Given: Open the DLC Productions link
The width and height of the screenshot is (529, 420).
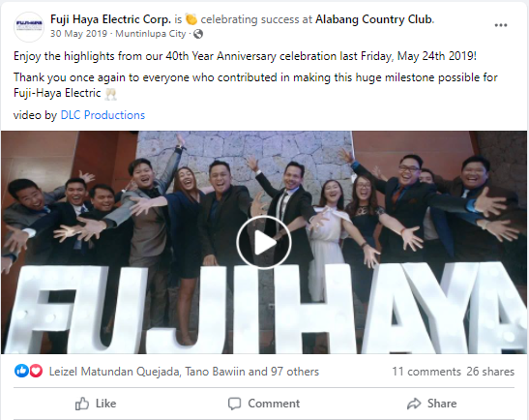Looking at the screenshot, I should tap(103, 115).
